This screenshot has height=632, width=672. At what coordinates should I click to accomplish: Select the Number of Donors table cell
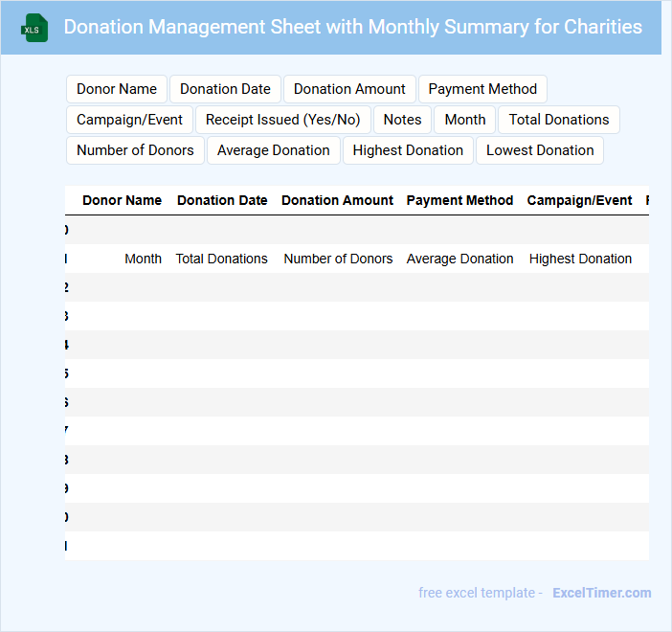pyautogui.click(x=338, y=259)
